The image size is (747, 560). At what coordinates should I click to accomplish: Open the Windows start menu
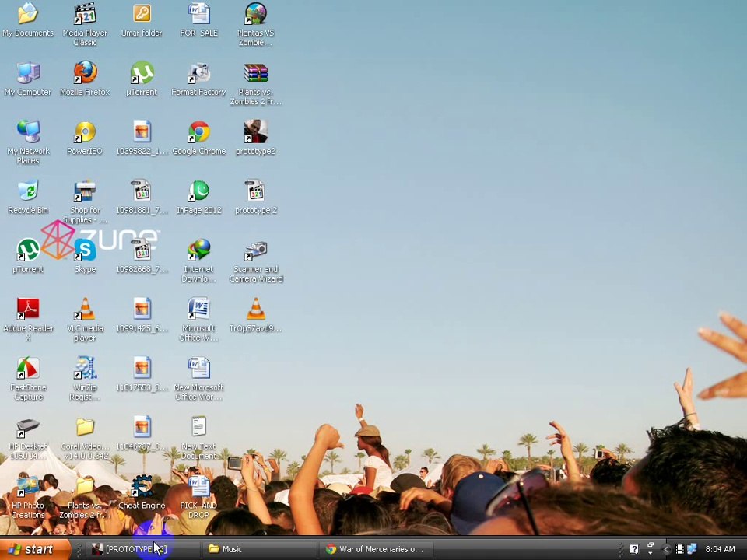click(x=36, y=549)
